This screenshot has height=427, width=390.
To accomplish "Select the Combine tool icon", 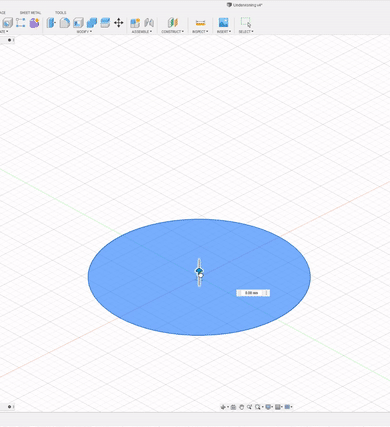I will tap(92, 23).
